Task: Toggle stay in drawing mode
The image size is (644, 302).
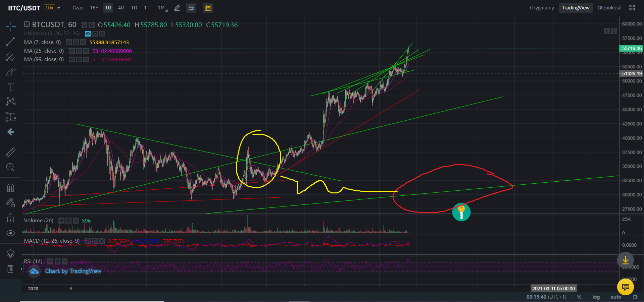Action: (10, 203)
